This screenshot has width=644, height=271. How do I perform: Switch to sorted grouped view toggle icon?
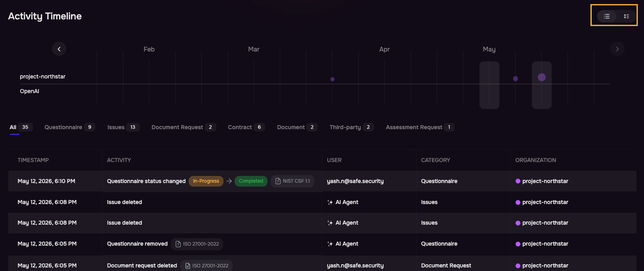pyautogui.click(x=626, y=16)
